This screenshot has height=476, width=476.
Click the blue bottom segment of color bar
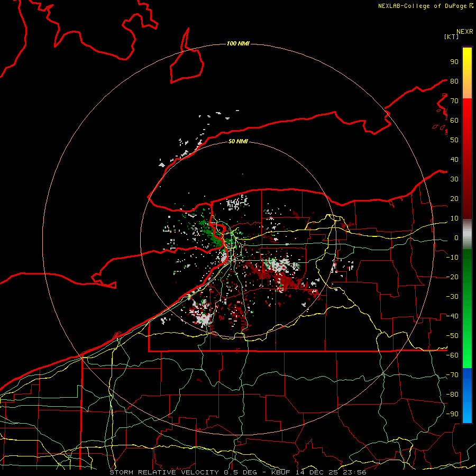click(x=467, y=396)
